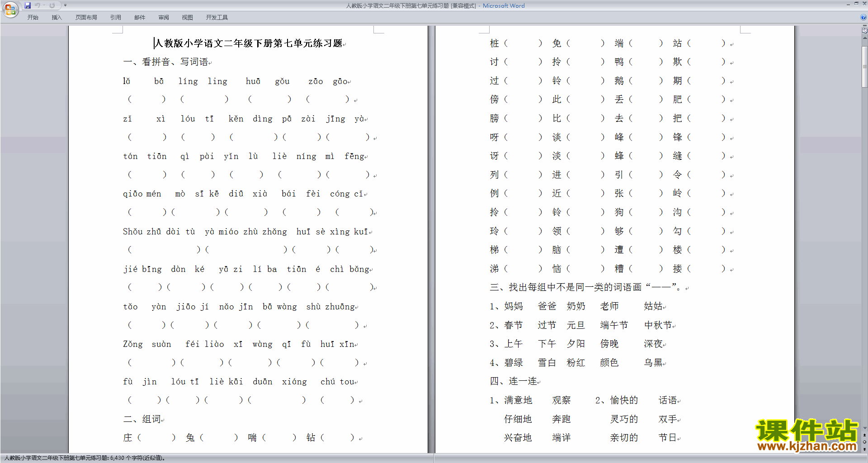The height and width of the screenshot is (463, 868).
Task: Click the heading 三、找出每组中不是同一类的词语画
Action: point(566,287)
